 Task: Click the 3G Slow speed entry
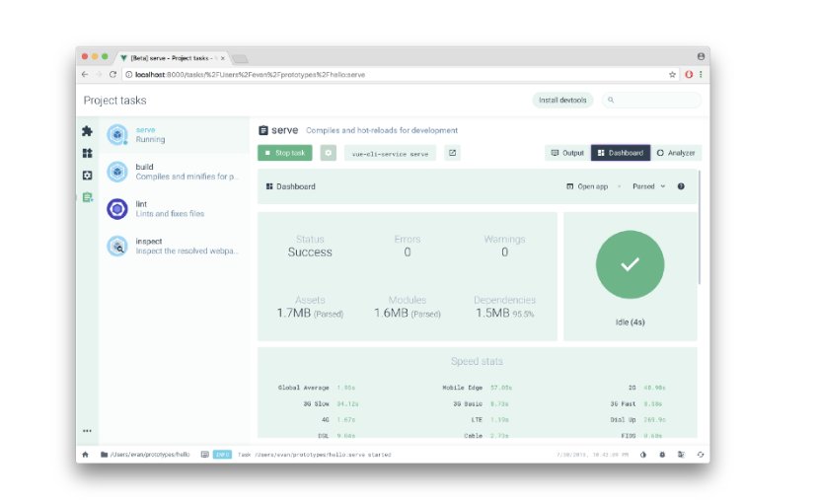331,404
